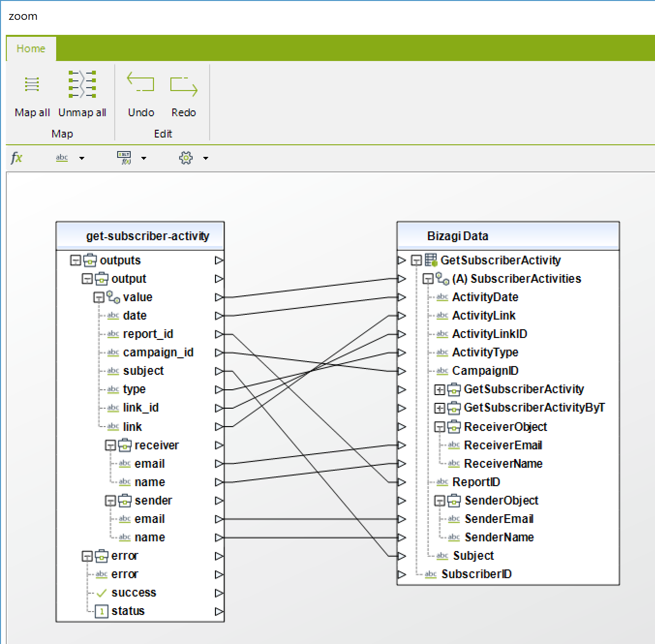This screenshot has width=655, height=644.
Task: Click the abc icon beside report_id
Action: click(113, 334)
